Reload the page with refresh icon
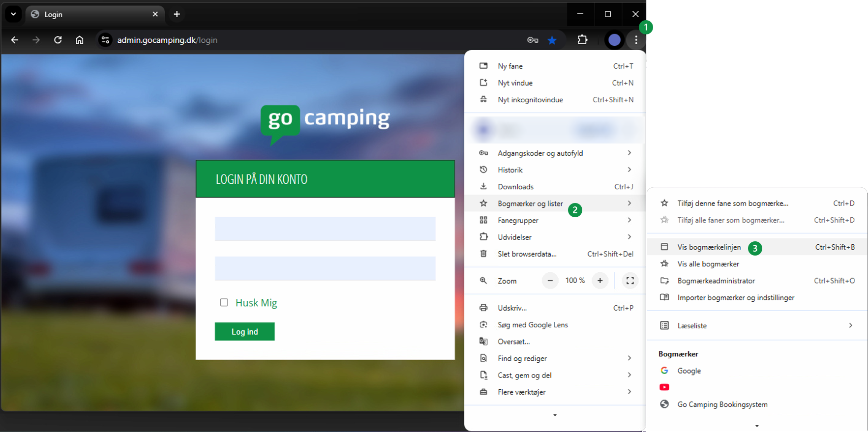This screenshot has height=432, width=868. click(58, 40)
